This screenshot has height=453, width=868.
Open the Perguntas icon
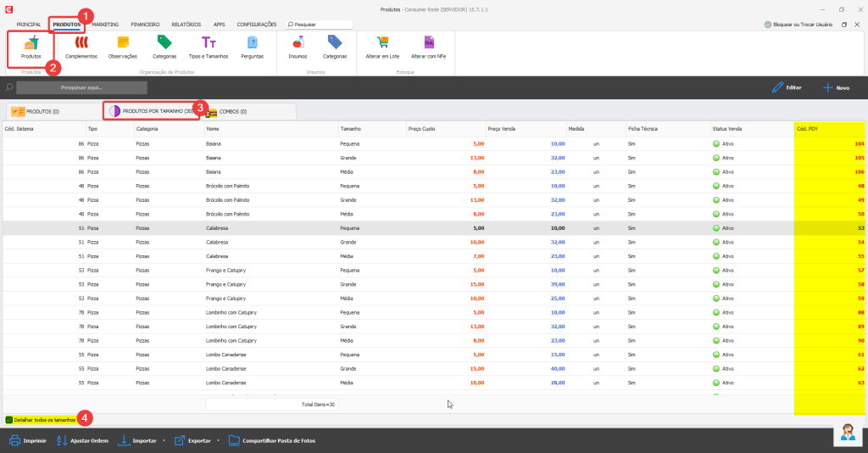(252, 43)
